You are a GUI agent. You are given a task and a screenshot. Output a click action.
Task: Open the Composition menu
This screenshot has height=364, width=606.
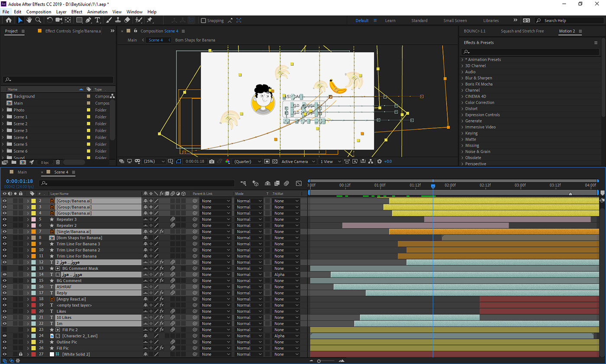point(39,12)
